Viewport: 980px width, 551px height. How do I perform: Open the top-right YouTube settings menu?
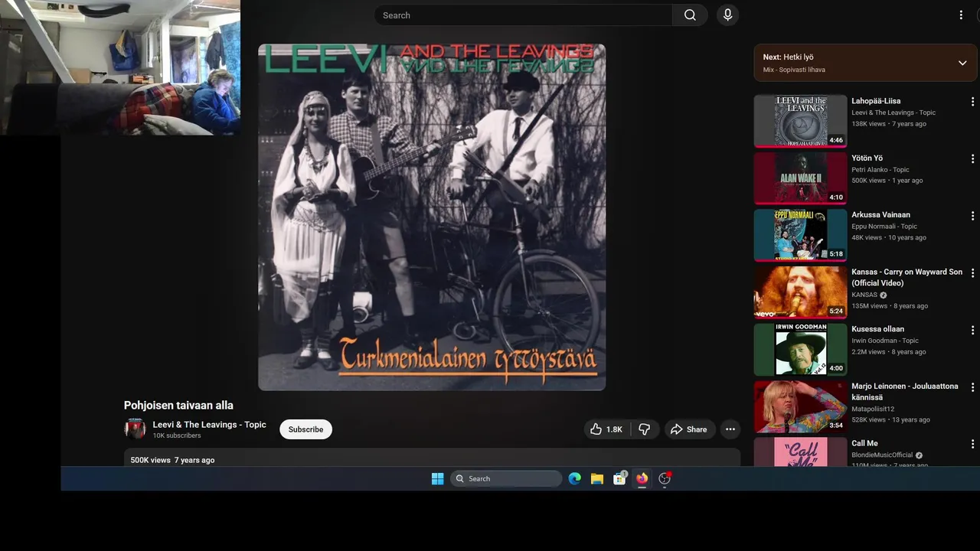pos(961,15)
